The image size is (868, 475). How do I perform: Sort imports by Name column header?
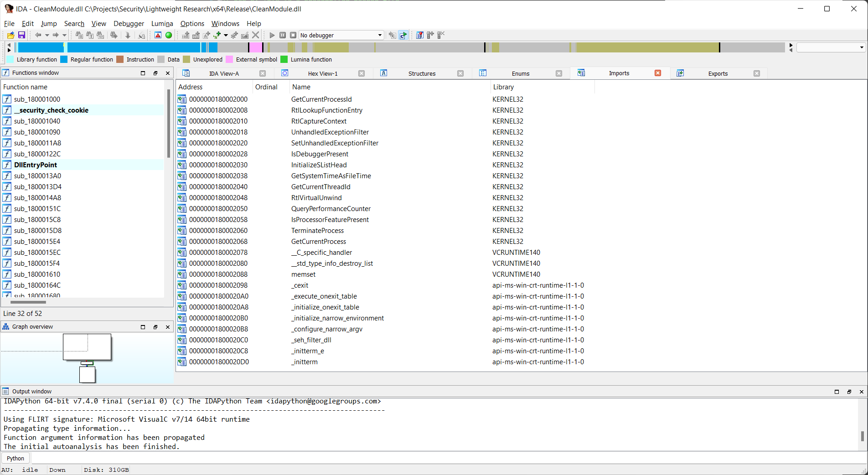(390, 87)
